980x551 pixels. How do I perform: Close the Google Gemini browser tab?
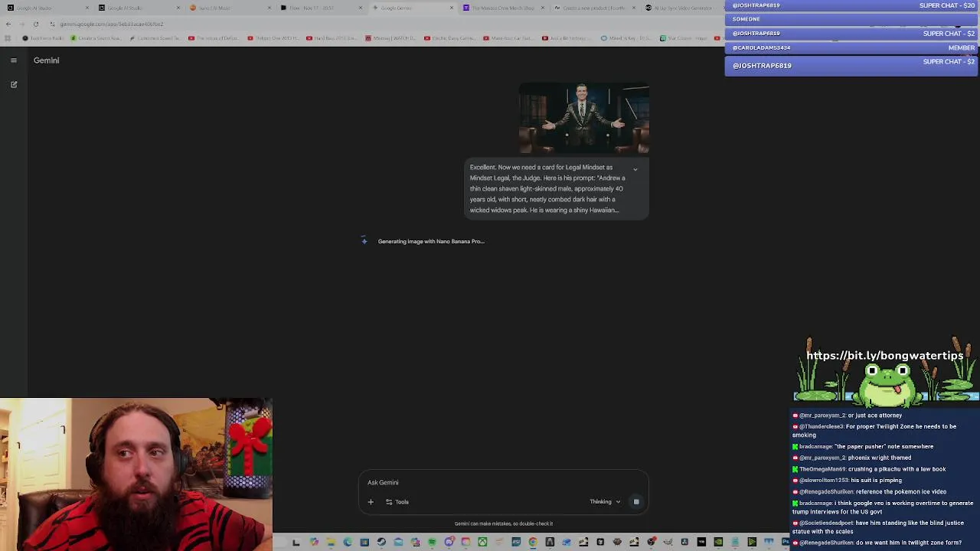coord(452,8)
